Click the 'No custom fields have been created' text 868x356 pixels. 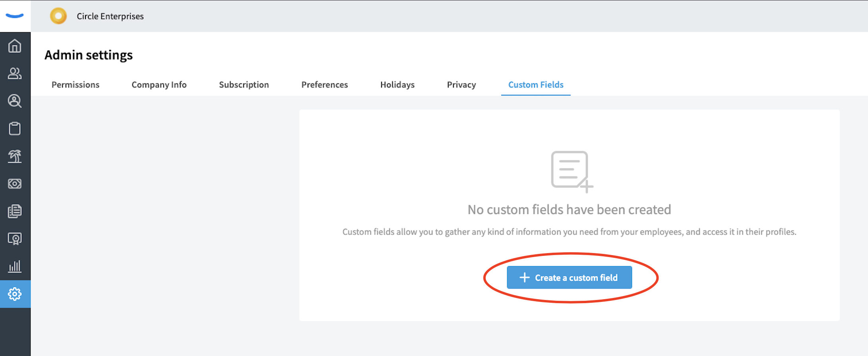tap(569, 209)
